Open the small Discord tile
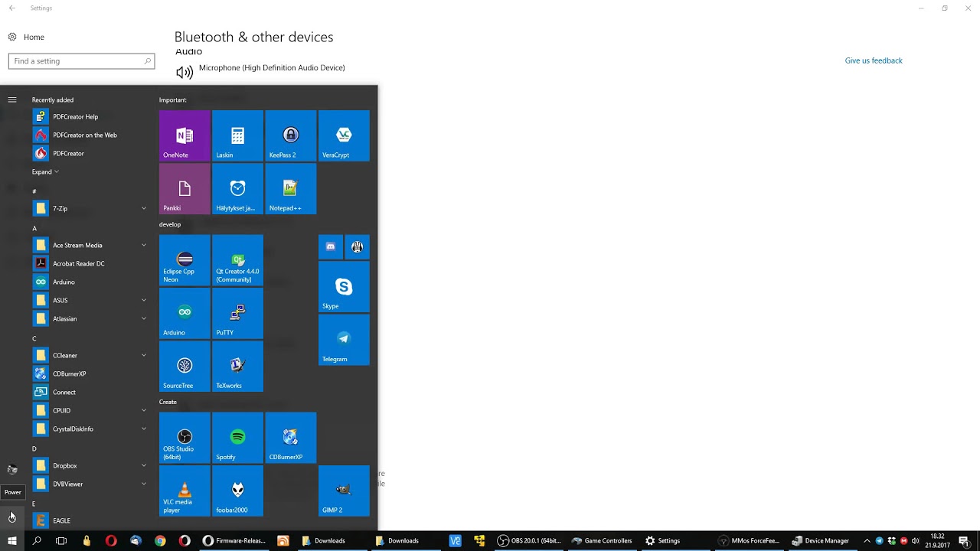The width and height of the screenshot is (980, 551). pyautogui.click(x=331, y=247)
